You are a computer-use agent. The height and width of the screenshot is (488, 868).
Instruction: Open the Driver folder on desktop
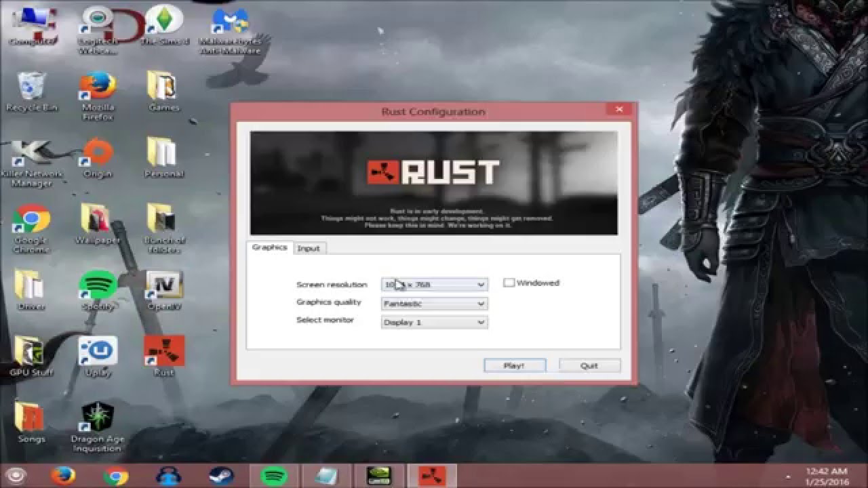point(31,289)
